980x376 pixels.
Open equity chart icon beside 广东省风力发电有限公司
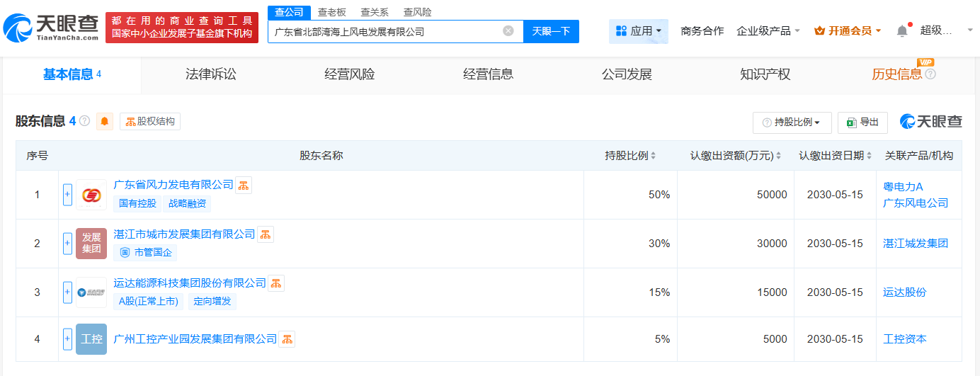tap(244, 186)
